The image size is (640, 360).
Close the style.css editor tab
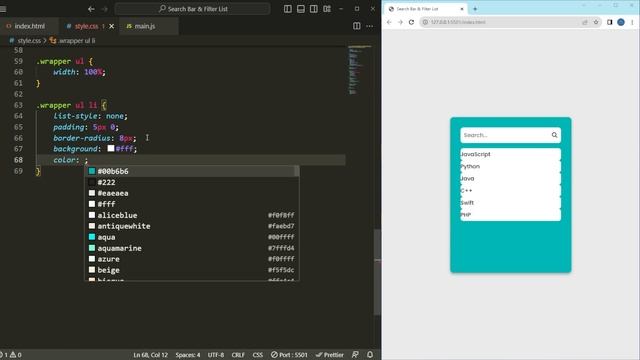(x=111, y=26)
